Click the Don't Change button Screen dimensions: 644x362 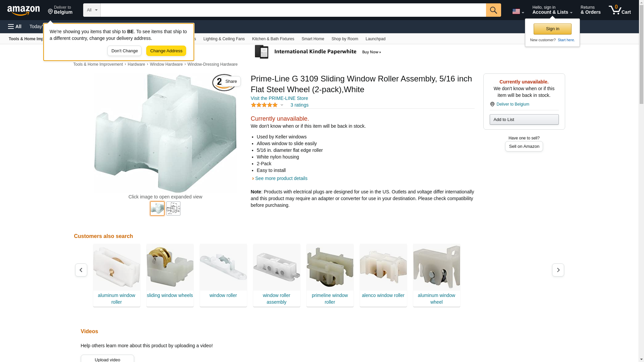coord(124,51)
